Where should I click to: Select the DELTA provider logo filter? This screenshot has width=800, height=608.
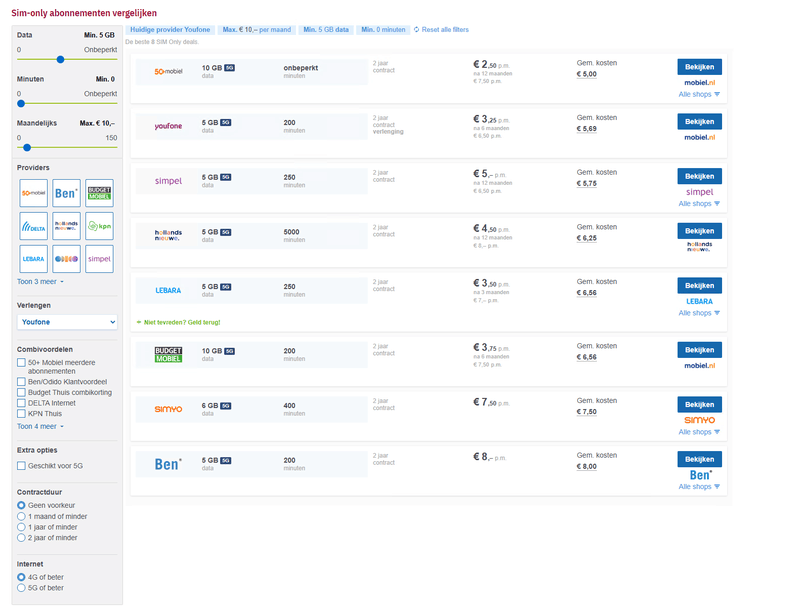click(34, 226)
